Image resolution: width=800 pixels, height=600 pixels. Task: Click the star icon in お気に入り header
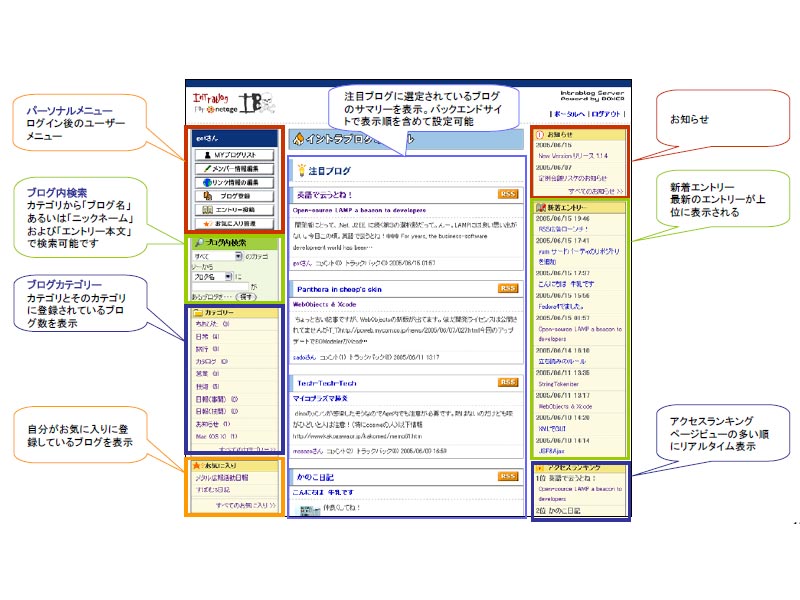[x=196, y=465]
